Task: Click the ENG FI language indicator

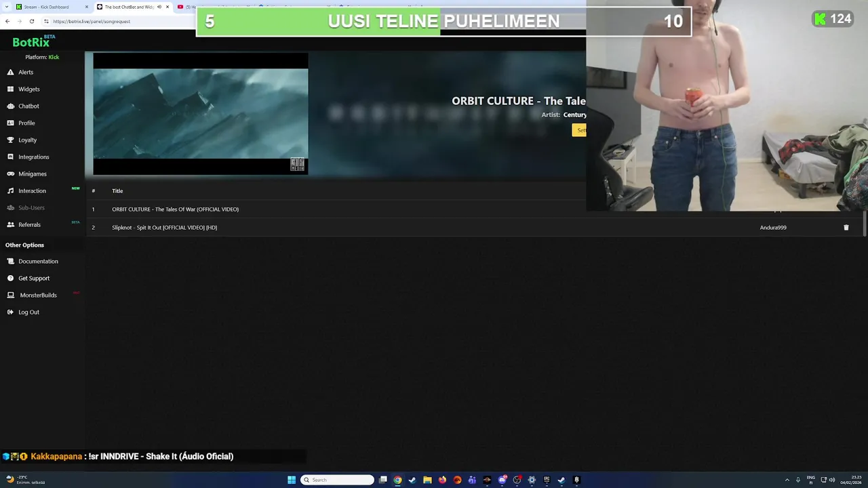Action: coord(810,480)
